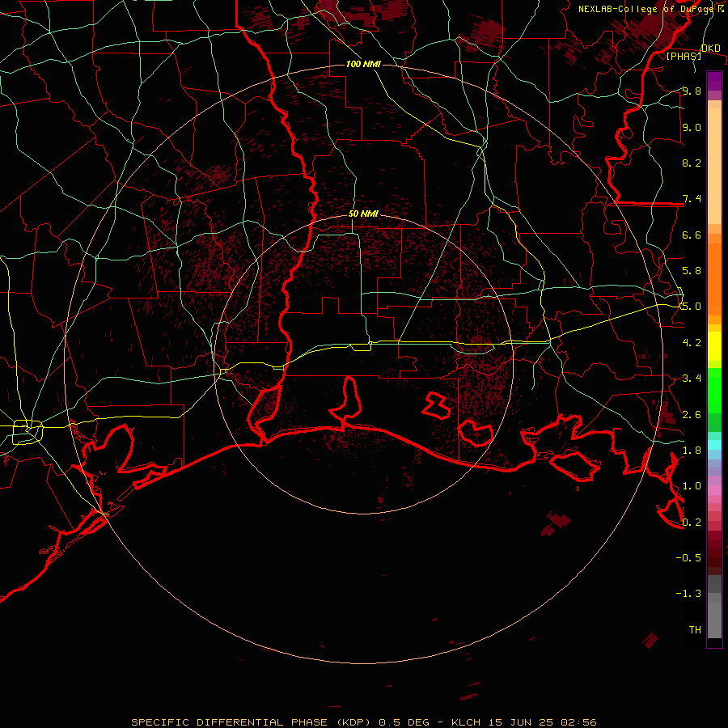Click the cyan band on the color bar
Viewport: 728px width, 728px height.
[x=714, y=445]
